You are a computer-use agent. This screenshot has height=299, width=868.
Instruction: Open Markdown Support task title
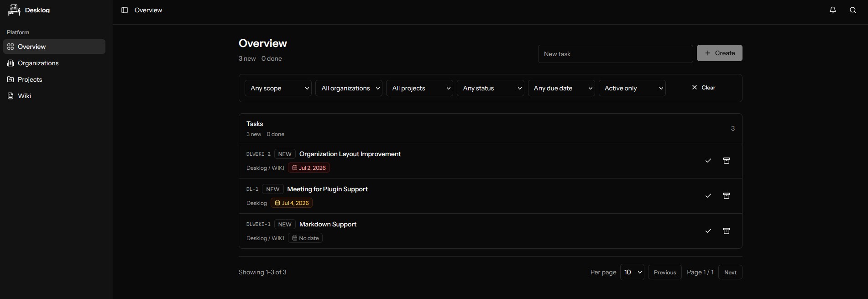tap(328, 224)
